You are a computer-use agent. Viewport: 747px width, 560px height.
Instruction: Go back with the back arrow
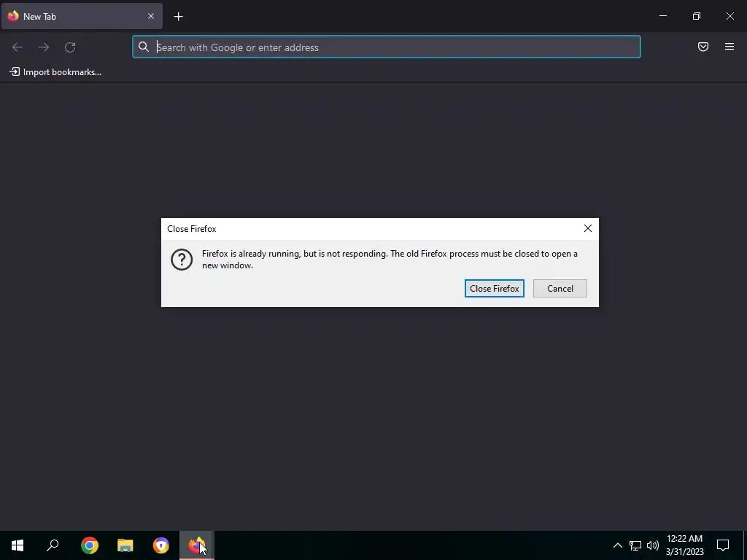[18, 47]
